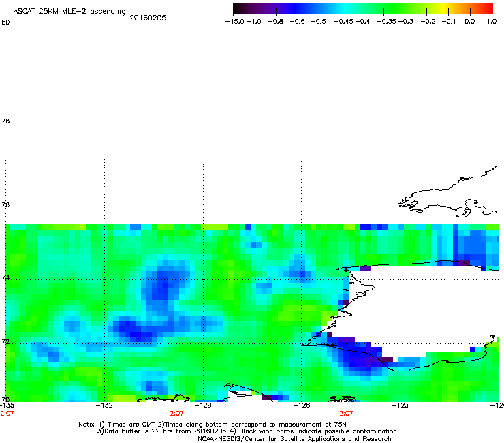Select the 1.0 color scale label

pyautogui.click(x=492, y=22)
